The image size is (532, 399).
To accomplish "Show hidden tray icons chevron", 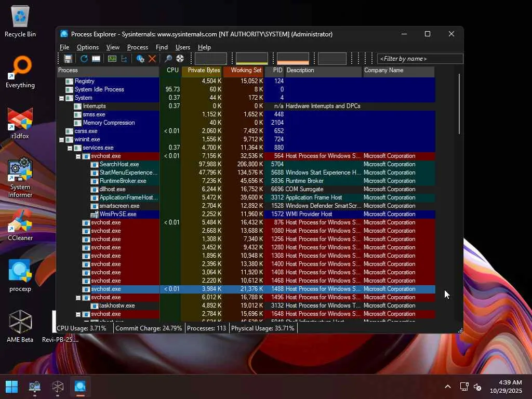I will pyautogui.click(x=448, y=387).
